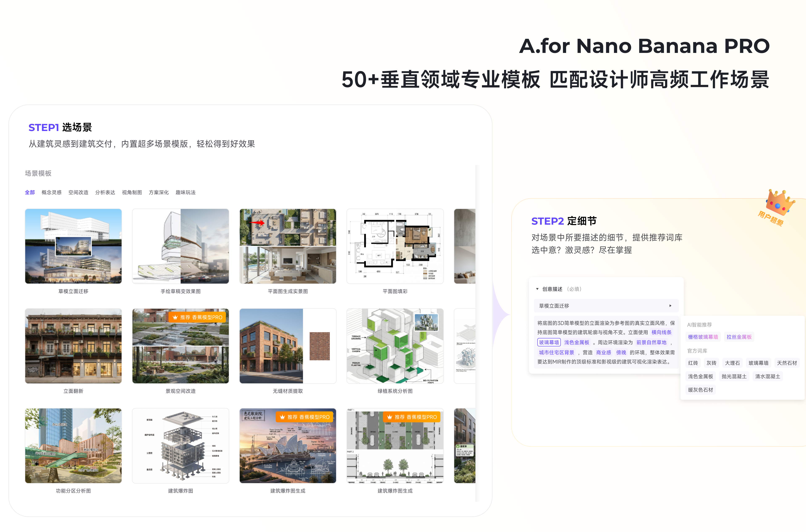The image size is (806, 532).
Task: Switch to the 概念灵感 tab
Action: click(52, 192)
